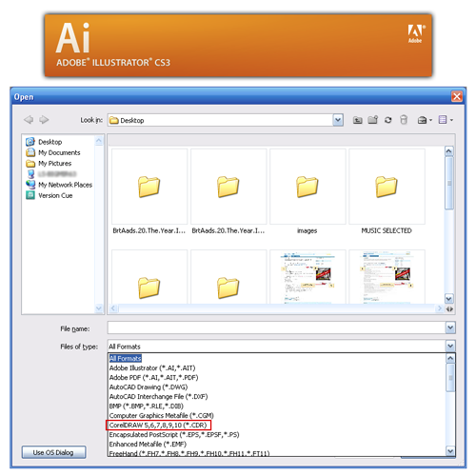This screenshot has height=476, width=476.
Task: Choose BMP (*.BMP,*.RLE,*.DIB) format
Action: coord(147,407)
